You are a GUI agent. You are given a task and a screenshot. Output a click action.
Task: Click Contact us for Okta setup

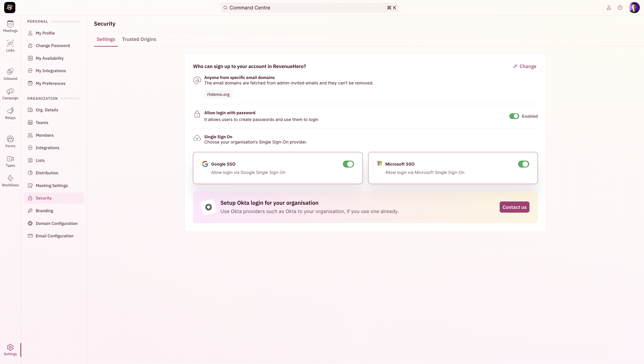(514, 207)
